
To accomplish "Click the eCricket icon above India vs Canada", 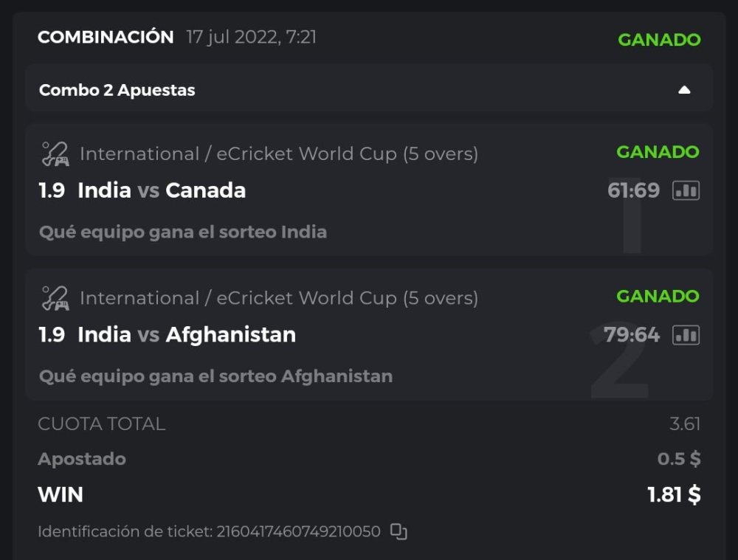I will tap(55, 154).
